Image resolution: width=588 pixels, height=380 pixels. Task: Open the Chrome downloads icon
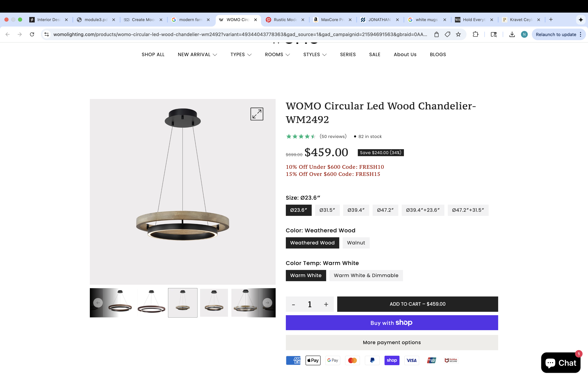pyautogui.click(x=512, y=34)
